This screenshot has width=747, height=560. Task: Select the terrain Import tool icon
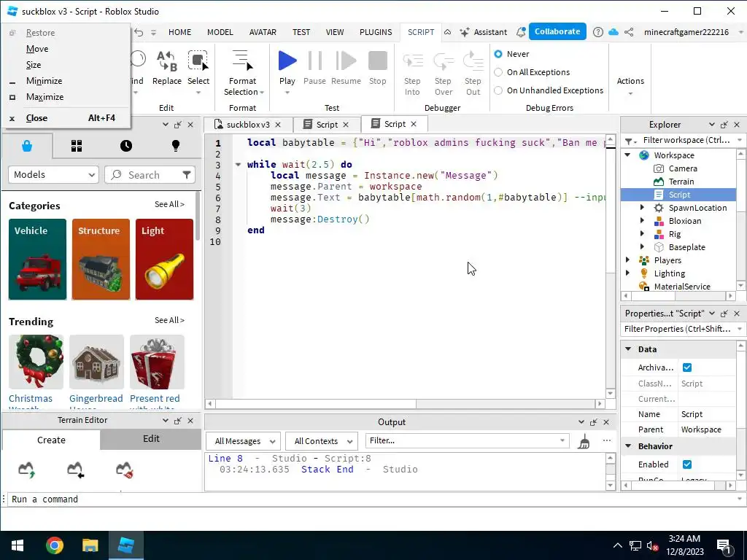pyautogui.click(x=75, y=470)
